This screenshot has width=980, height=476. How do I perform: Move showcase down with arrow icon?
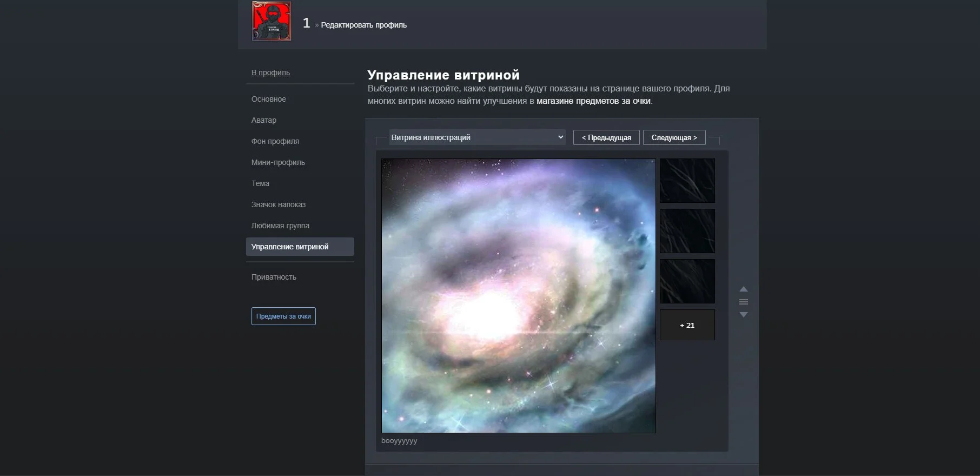tap(744, 315)
